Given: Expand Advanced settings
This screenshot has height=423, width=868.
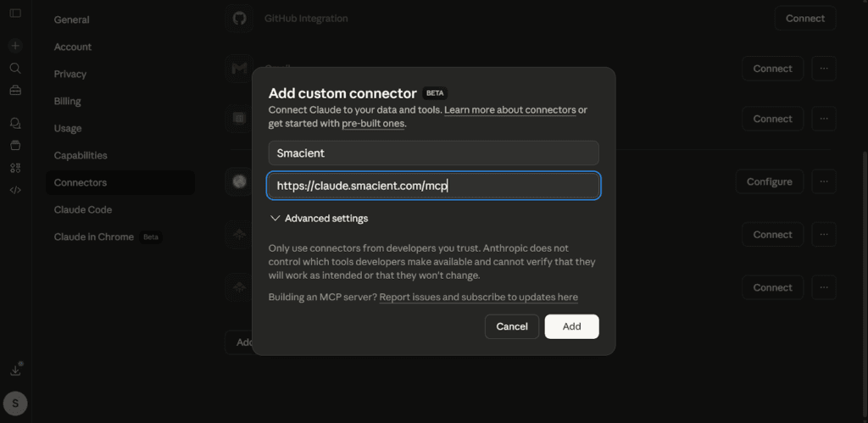Looking at the screenshot, I should 319,219.
